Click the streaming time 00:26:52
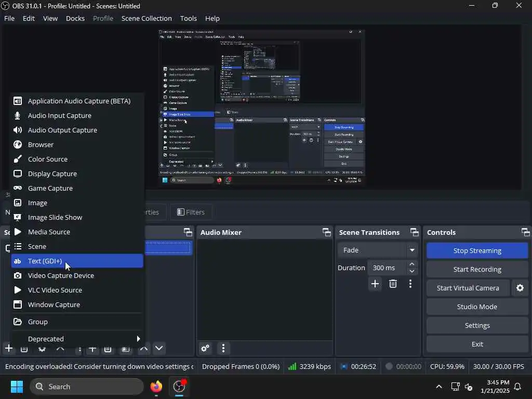532x399 pixels. (x=363, y=366)
